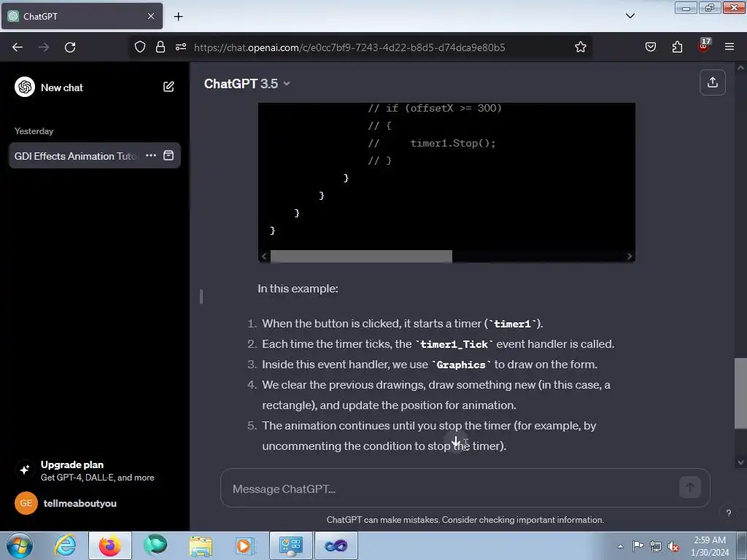Open the extensions puzzle icon
The width and height of the screenshot is (747, 560).
[x=677, y=47]
